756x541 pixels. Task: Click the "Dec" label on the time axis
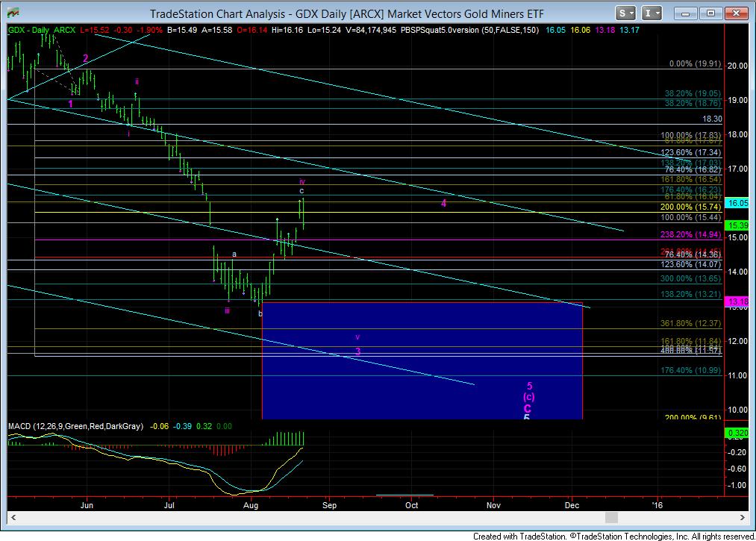pos(572,505)
